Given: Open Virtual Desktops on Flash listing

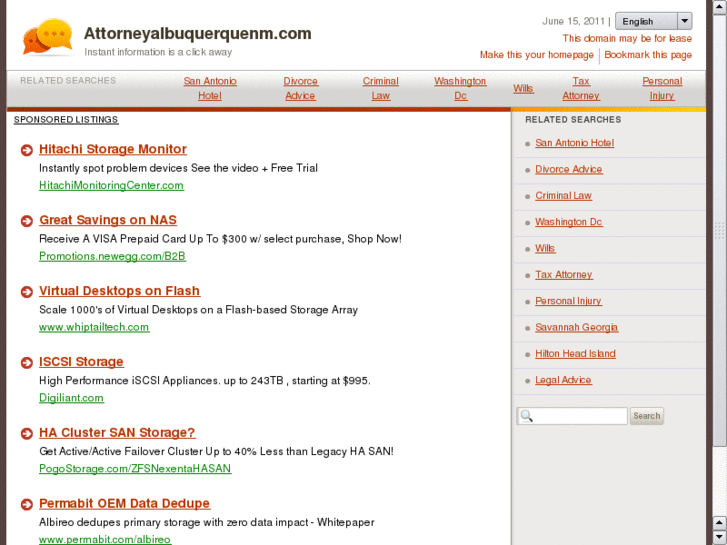Looking at the screenshot, I should (x=119, y=291).
